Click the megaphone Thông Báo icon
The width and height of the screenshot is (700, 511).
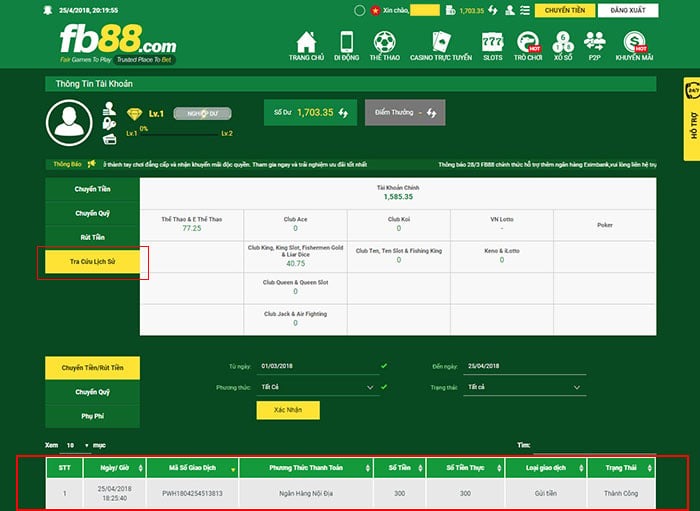coord(92,164)
